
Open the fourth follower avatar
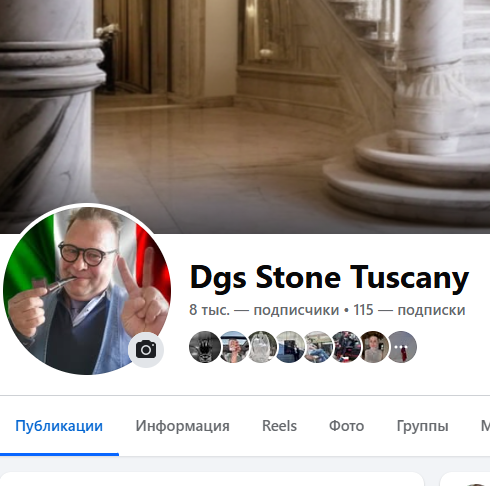[x=289, y=347]
